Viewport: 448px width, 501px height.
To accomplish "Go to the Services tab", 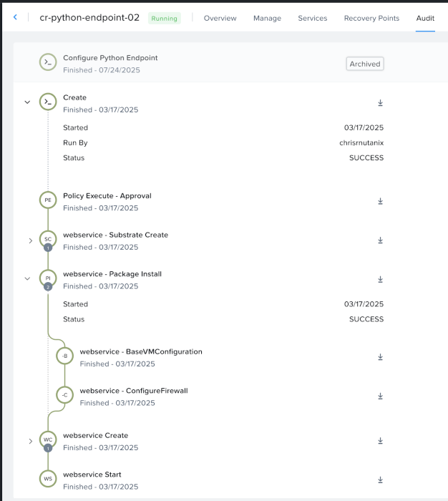I will pos(312,18).
